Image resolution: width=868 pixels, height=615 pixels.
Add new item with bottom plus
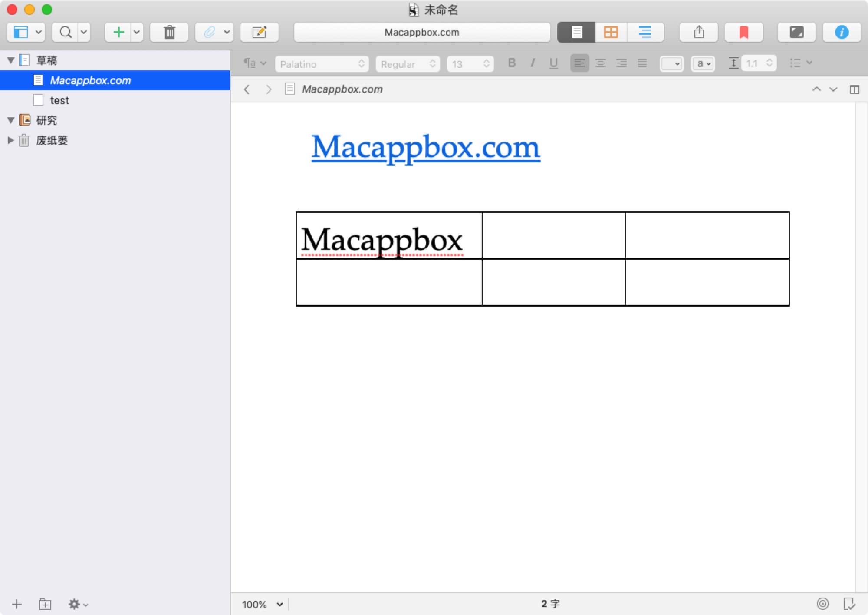tap(17, 604)
